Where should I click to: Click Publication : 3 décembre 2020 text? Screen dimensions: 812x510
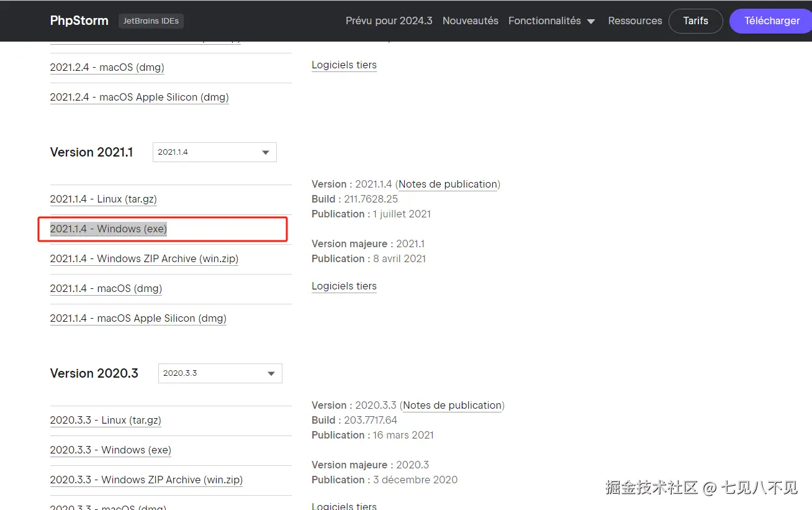click(x=385, y=480)
